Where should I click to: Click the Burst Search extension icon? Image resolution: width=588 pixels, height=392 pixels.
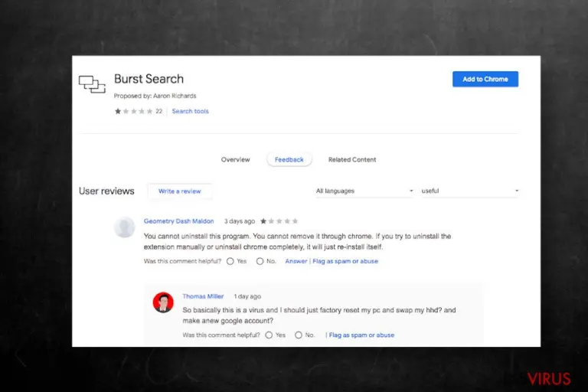point(92,84)
